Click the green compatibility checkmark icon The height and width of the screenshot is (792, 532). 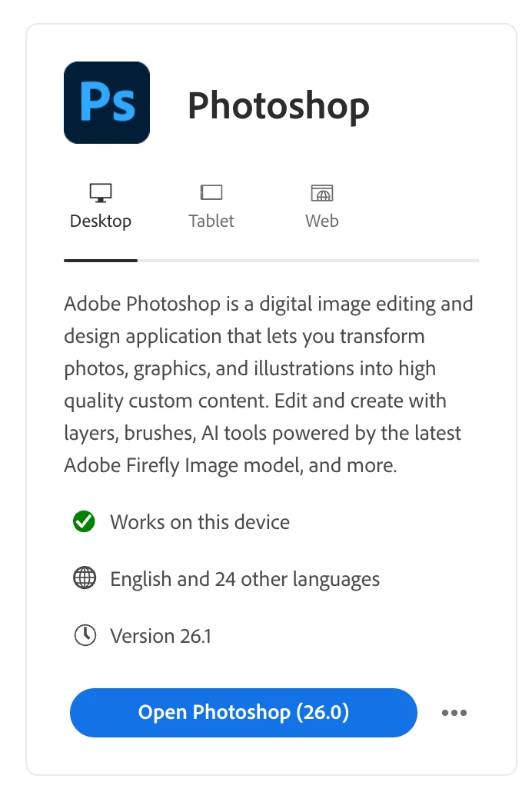click(x=84, y=522)
